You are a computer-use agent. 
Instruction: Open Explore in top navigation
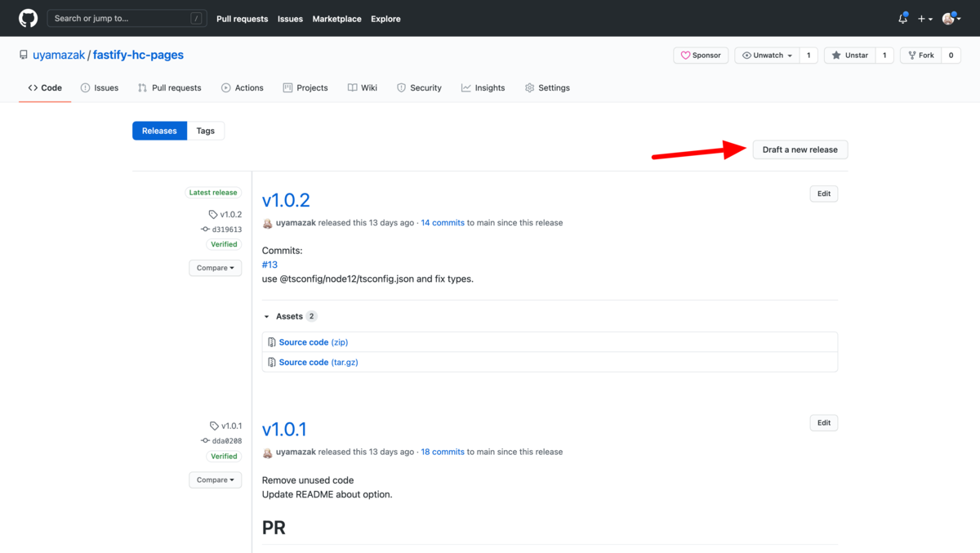click(x=385, y=19)
